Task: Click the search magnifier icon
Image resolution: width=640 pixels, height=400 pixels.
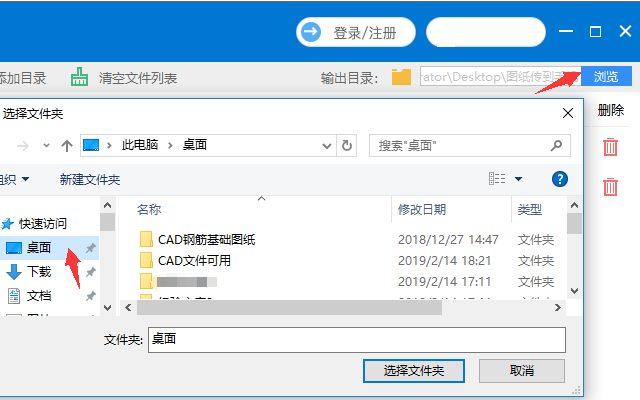Action: (556, 145)
